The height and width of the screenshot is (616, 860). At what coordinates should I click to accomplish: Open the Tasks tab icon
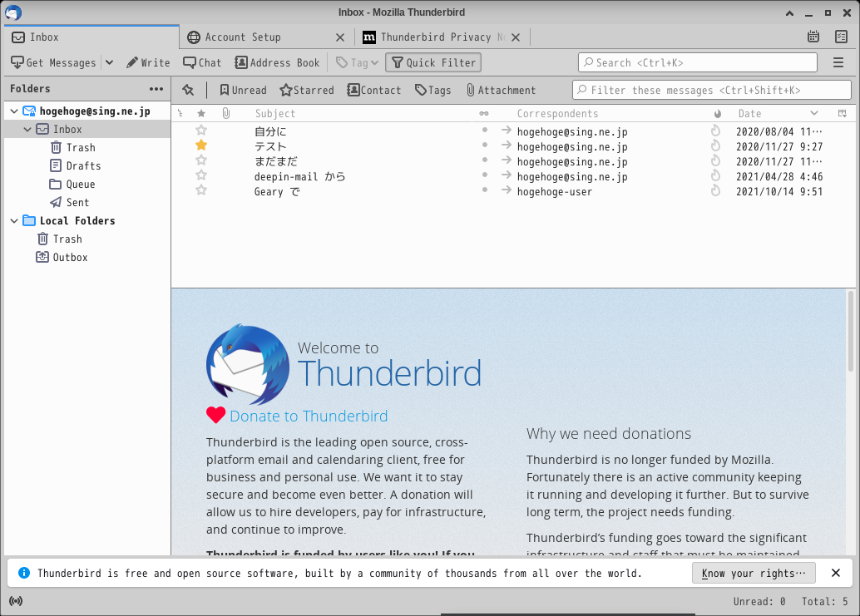[x=842, y=37]
